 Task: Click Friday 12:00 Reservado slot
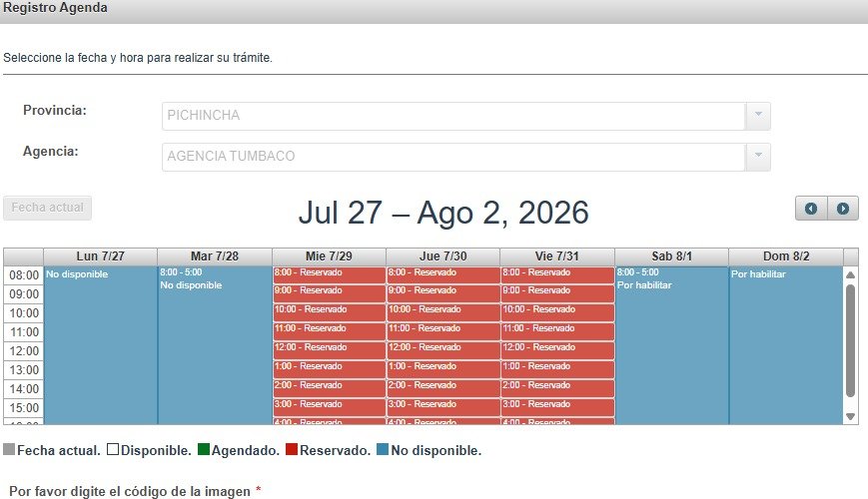(x=557, y=350)
